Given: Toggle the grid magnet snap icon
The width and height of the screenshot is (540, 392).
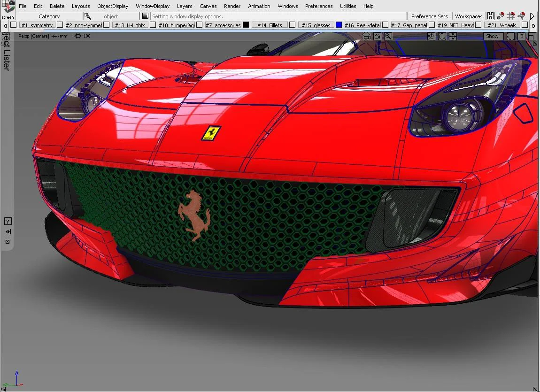Looking at the screenshot, I should [511, 16].
